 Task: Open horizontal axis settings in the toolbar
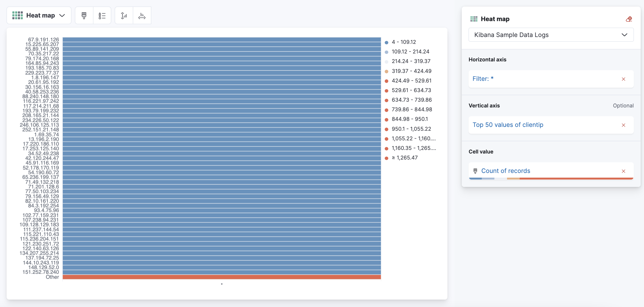(x=142, y=16)
